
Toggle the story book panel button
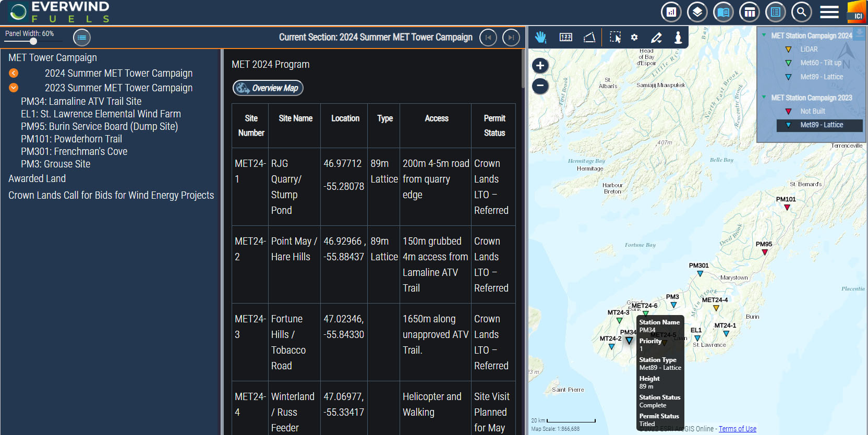pos(723,12)
